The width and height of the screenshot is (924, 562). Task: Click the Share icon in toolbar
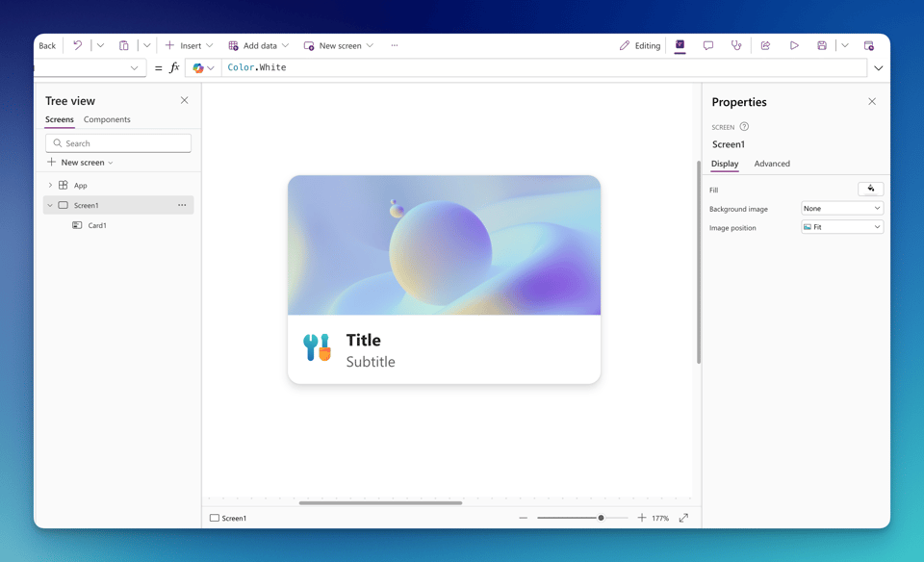click(765, 45)
